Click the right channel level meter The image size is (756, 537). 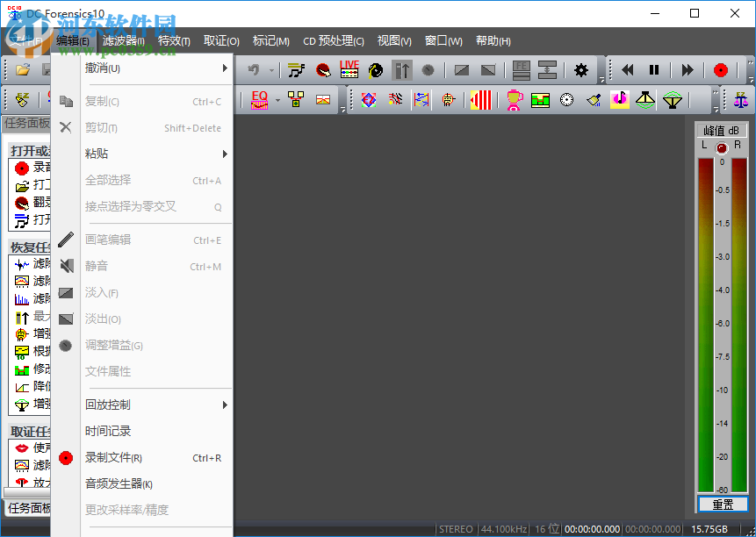tap(739, 325)
